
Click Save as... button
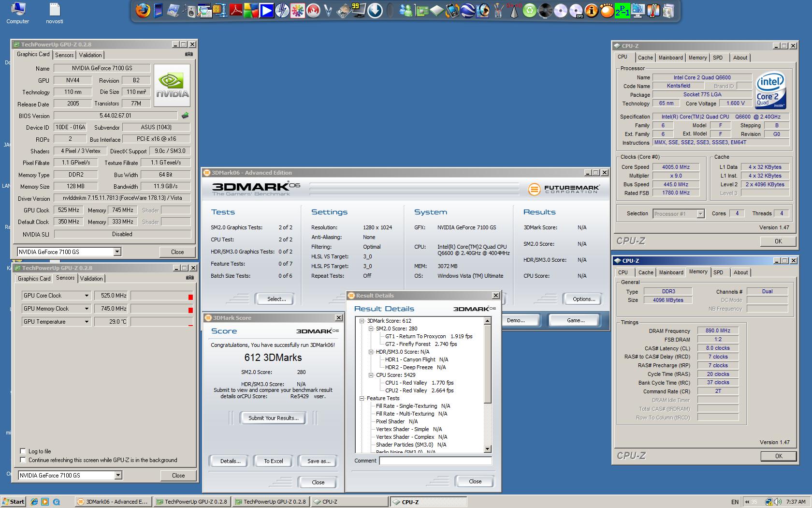coord(319,461)
